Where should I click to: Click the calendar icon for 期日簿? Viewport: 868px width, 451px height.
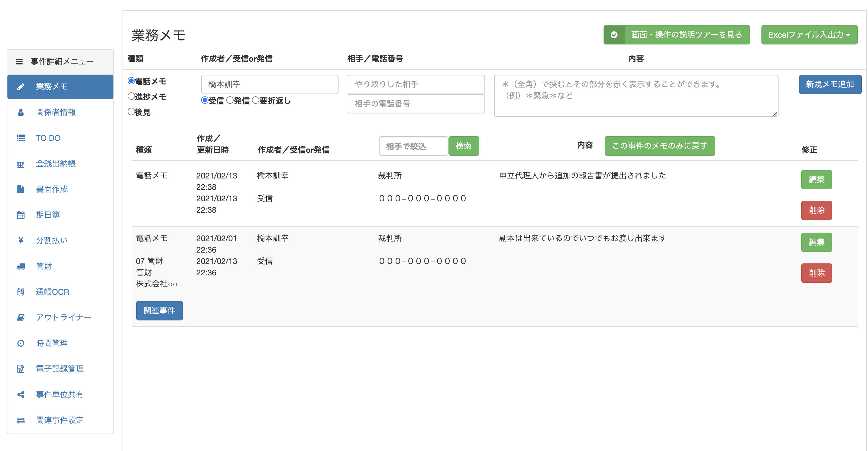tap(21, 215)
